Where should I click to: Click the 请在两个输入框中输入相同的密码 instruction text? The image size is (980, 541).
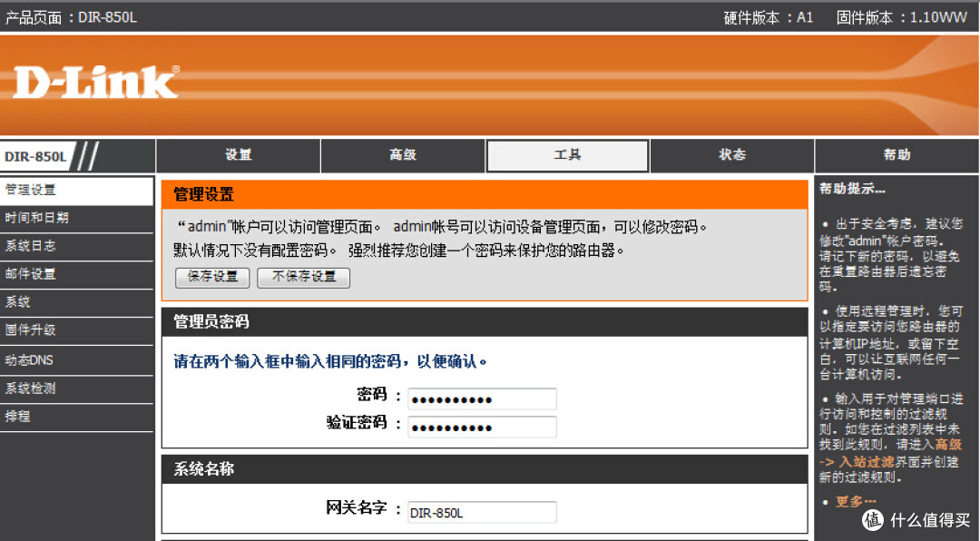[x=330, y=361]
